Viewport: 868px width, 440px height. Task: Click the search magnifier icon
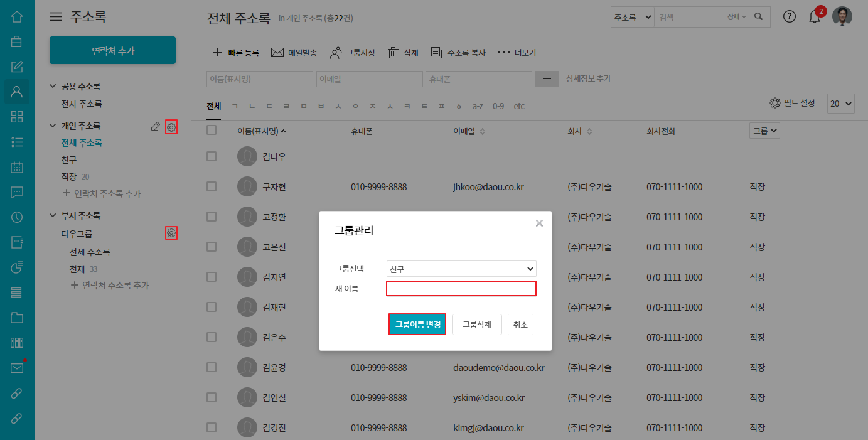[758, 17]
